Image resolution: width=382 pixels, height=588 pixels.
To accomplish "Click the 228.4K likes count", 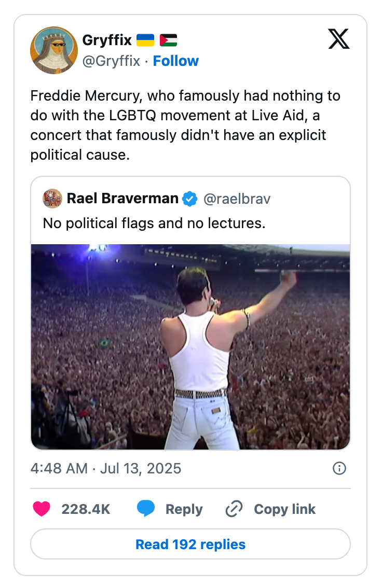I will (x=86, y=509).
